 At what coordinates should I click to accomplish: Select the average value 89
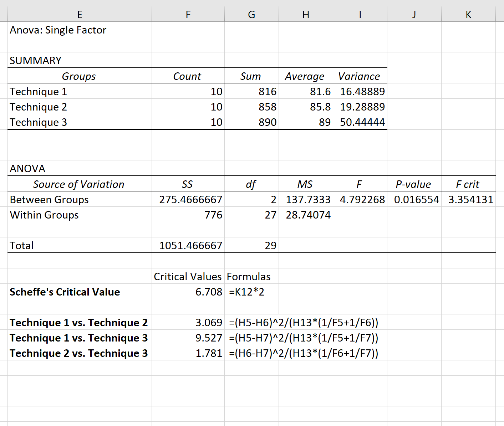coord(306,122)
